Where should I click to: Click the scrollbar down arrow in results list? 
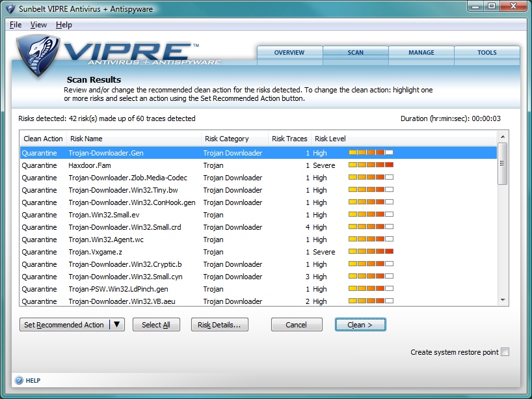pyautogui.click(x=502, y=300)
